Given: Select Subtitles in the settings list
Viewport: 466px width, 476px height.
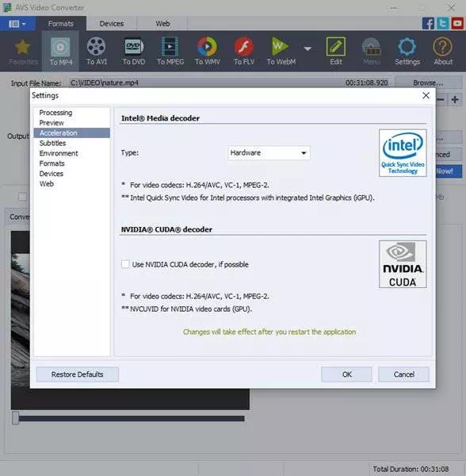Looking at the screenshot, I should [52, 143].
